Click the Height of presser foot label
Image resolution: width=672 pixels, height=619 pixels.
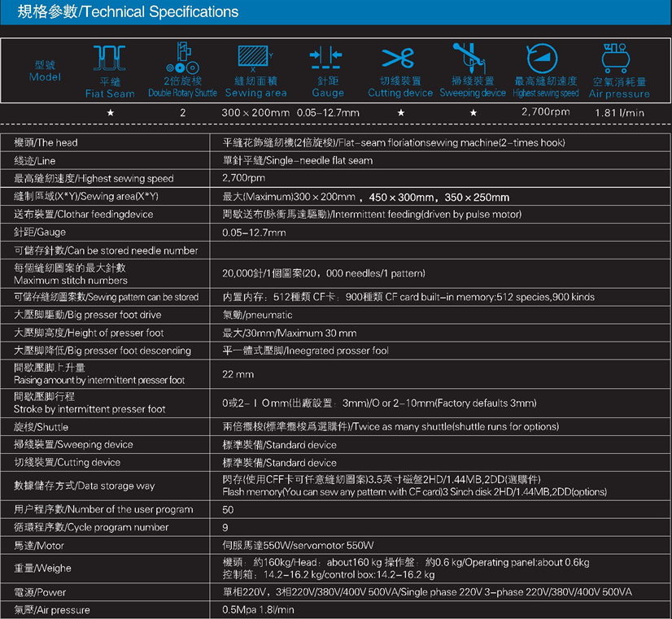89,333
